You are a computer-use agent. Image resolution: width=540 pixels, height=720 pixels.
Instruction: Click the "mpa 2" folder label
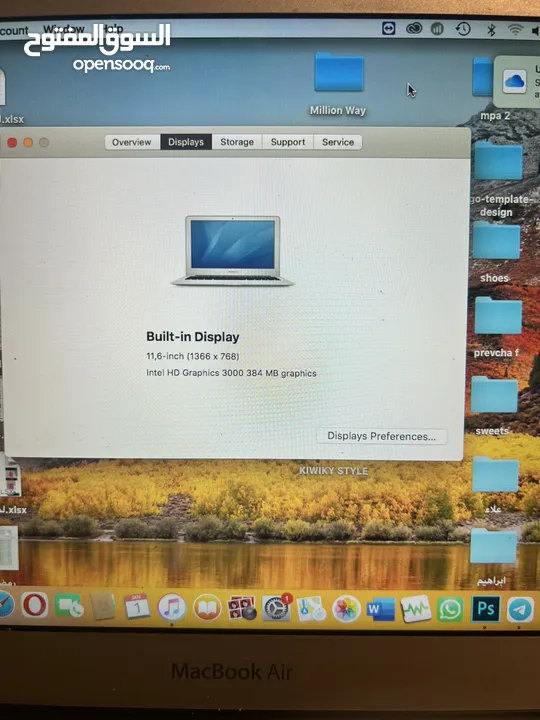(x=495, y=116)
